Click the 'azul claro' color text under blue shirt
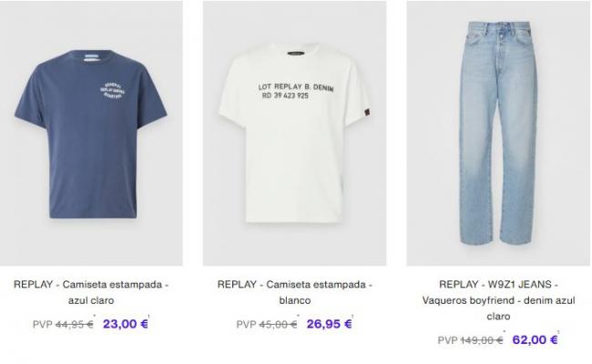 91,300
